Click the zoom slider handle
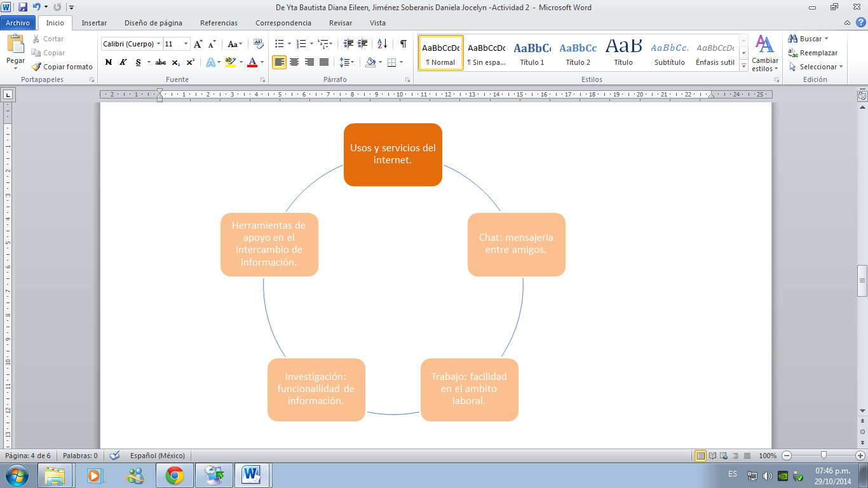 tap(824, 456)
